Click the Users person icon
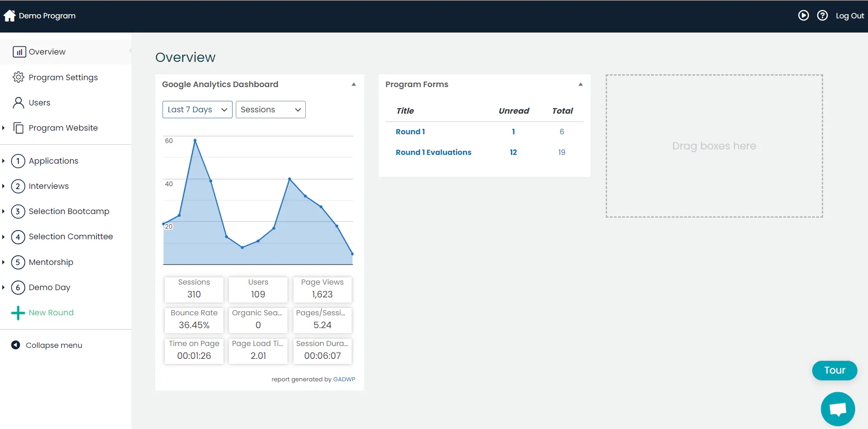 point(18,103)
